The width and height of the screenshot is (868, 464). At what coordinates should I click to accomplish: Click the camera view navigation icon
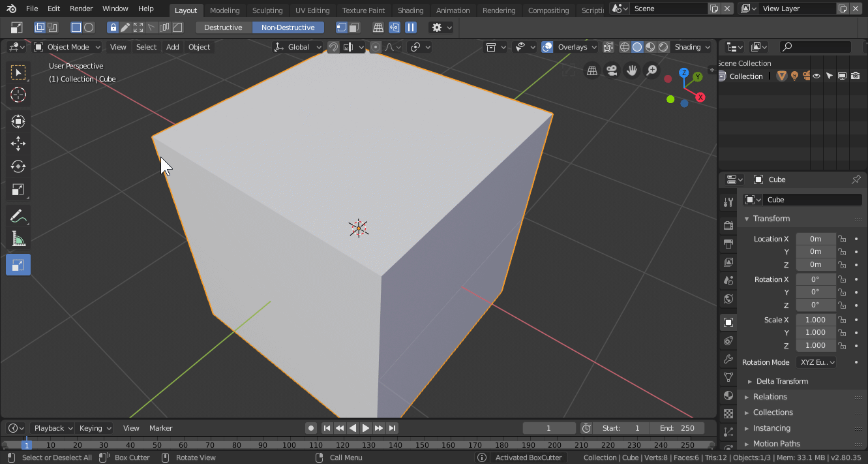point(612,70)
